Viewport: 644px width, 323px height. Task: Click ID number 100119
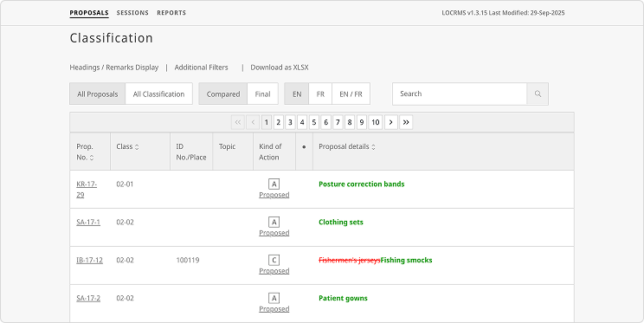click(x=188, y=260)
